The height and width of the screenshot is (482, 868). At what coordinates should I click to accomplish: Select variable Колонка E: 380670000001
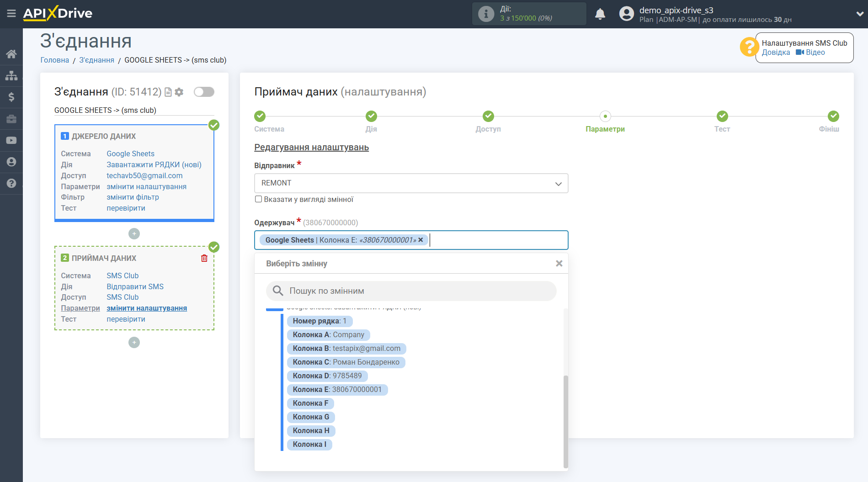(337, 390)
